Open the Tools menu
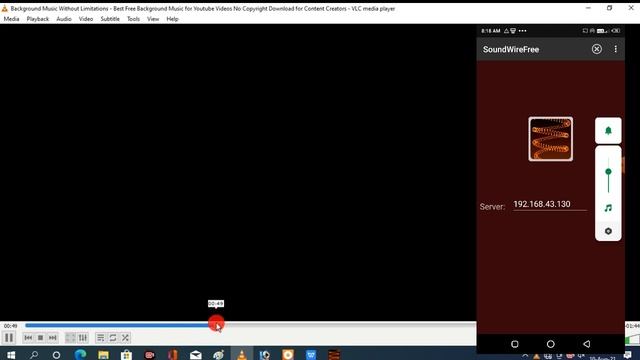Screen dimensions: 640x360 pos(133,19)
